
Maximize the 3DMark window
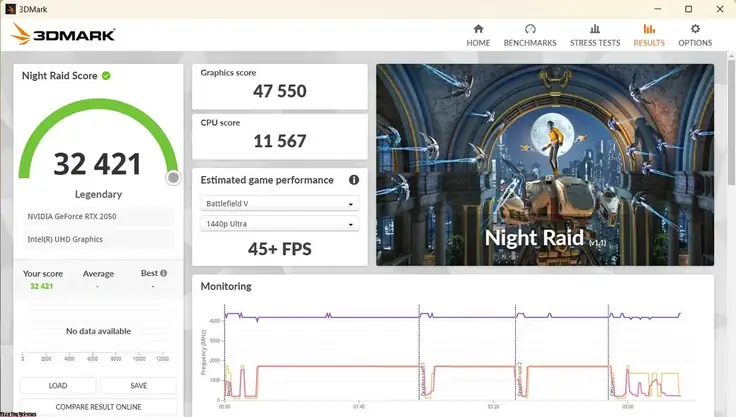(x=689, y=9)
